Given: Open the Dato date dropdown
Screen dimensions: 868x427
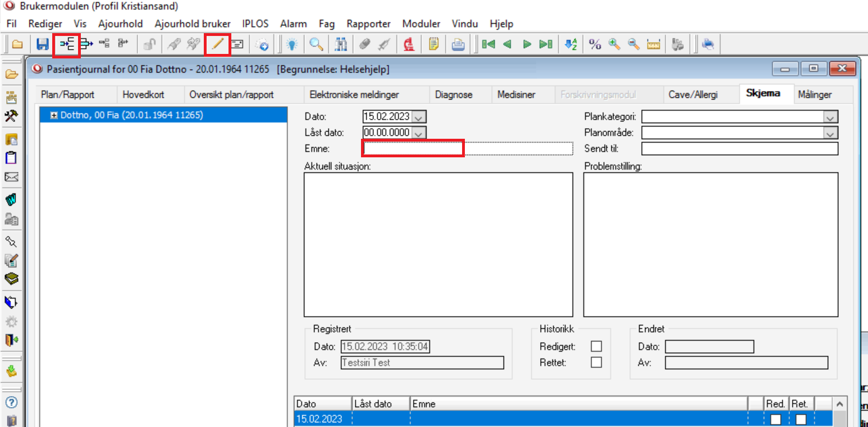Looking at the screenshot, I should [419, 117].
